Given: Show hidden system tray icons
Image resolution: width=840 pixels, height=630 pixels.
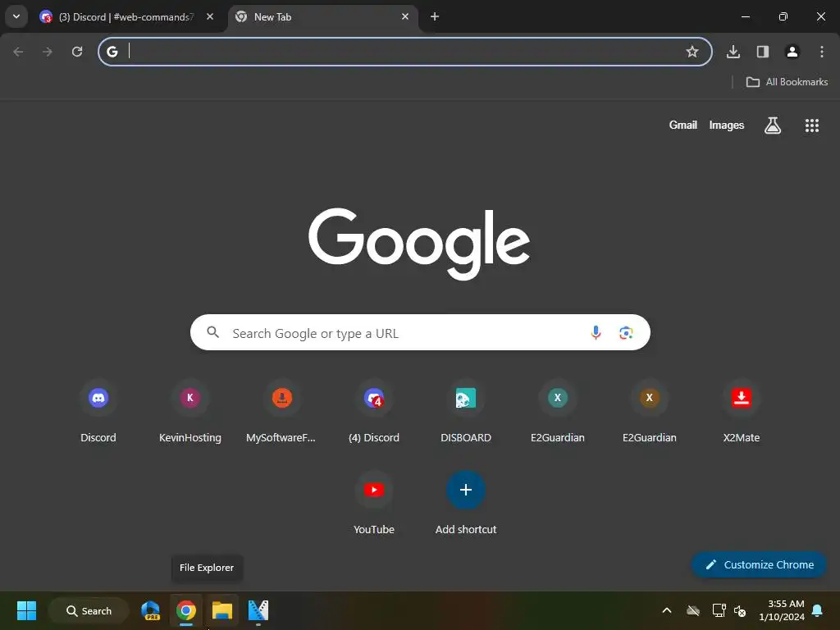Looking at the screenshot, I should 667,610.
